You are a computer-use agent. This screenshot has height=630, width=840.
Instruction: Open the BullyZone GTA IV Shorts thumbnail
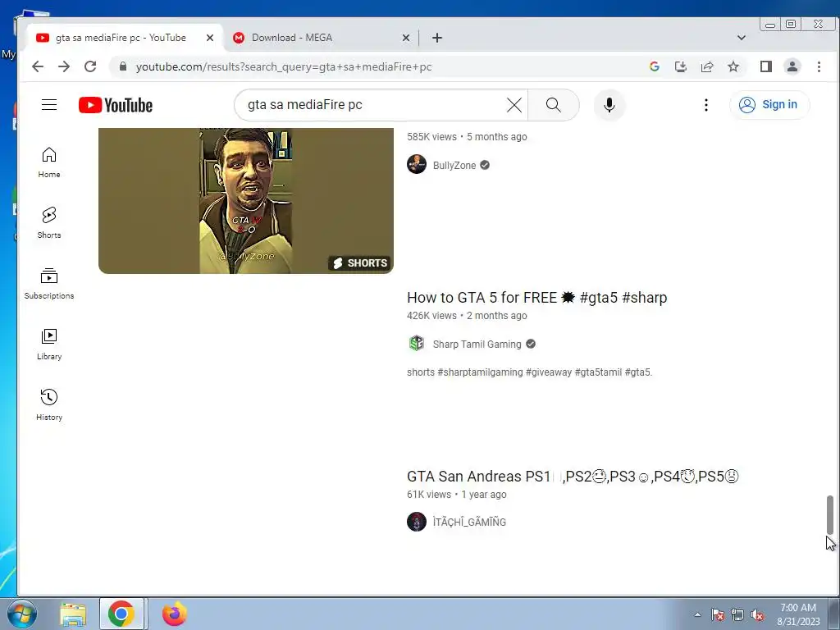246,200
